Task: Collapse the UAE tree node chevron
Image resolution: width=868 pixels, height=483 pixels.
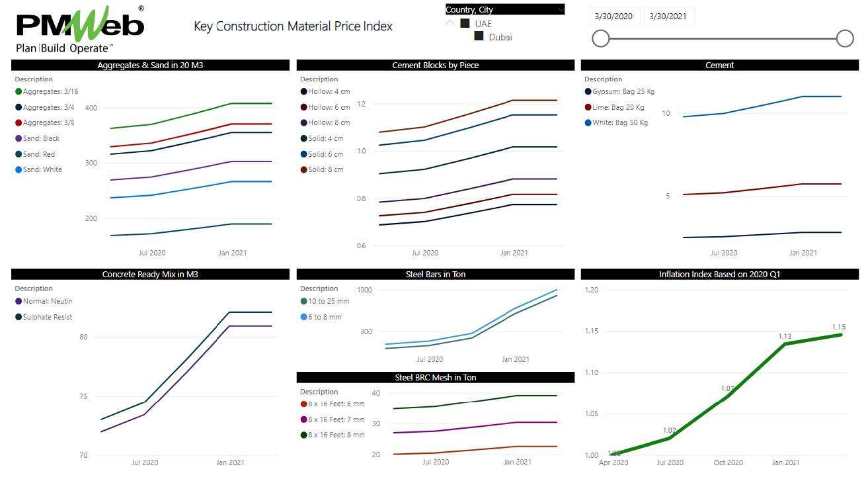Action: tap(450, 23)
